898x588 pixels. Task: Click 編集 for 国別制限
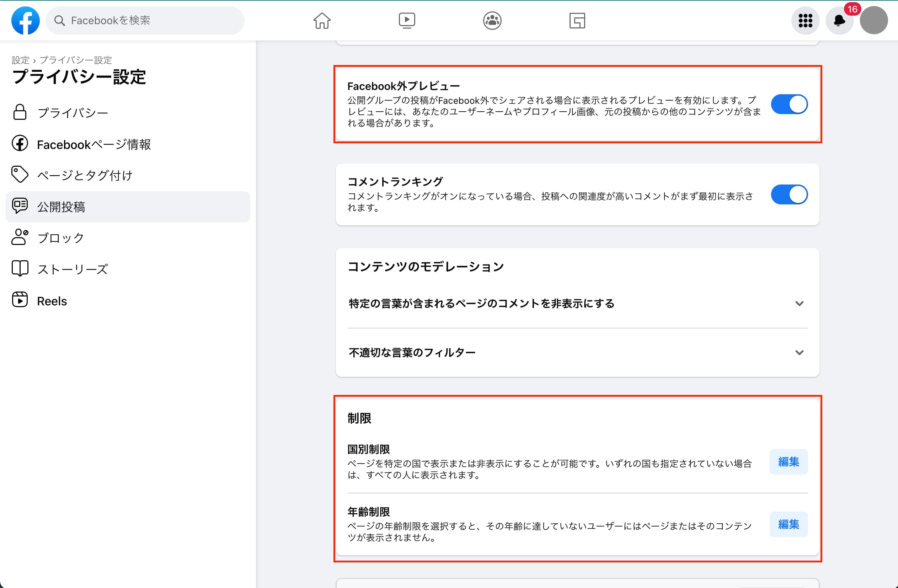[x=789, y=461]
